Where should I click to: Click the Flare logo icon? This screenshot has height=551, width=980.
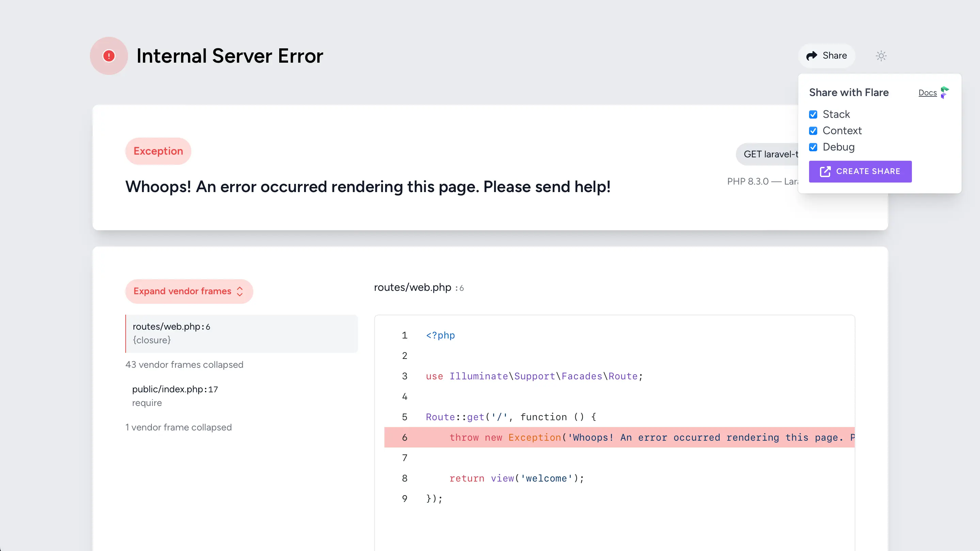tap(945, 93)
